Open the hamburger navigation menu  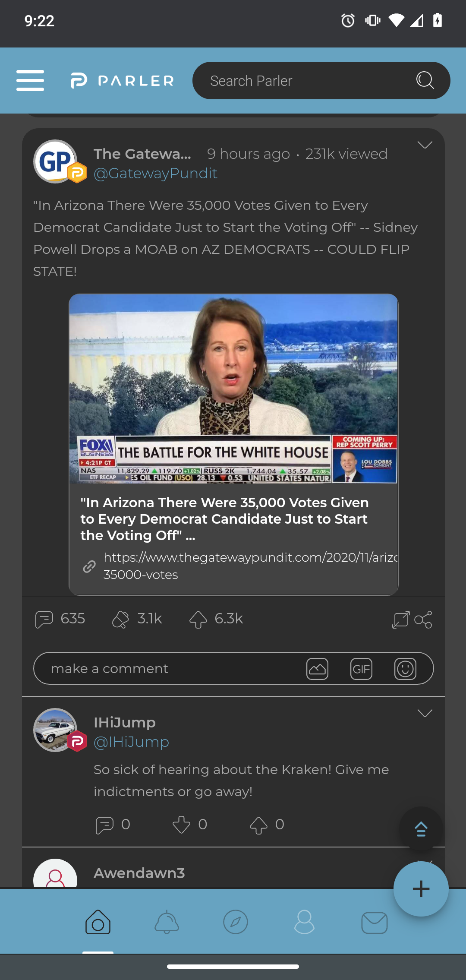pyautogui.click(x=30, y=80)
